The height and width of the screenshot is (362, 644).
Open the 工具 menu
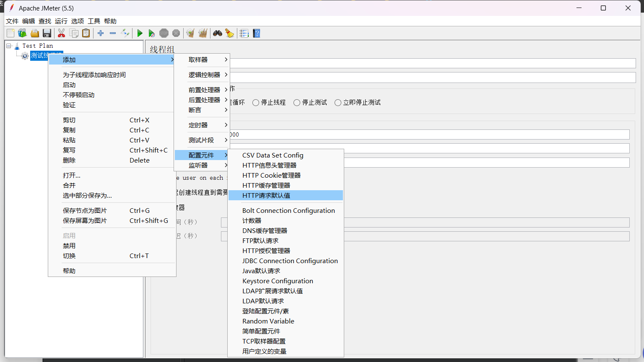tap(94, 21)
